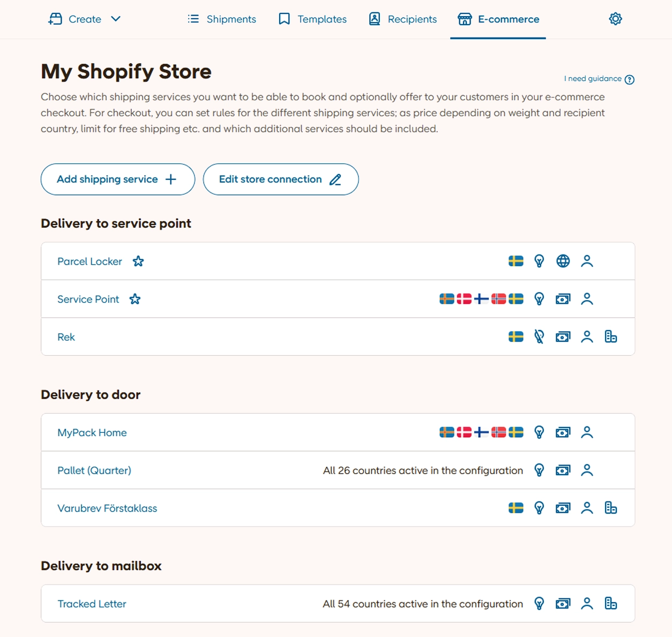Click the Edit store connection button
This screenshot has height=637, width=672.
tap(280, 179)
